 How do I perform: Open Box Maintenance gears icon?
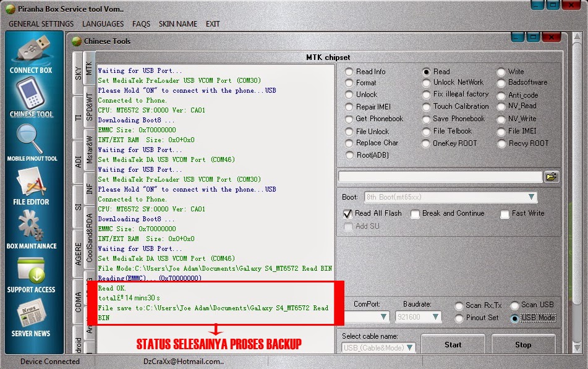(31, 226)
